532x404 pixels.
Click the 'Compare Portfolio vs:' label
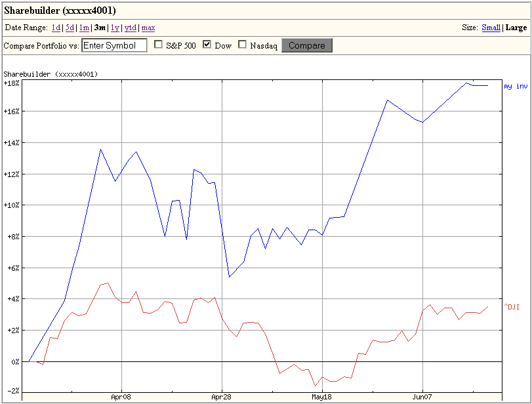pos(41,46)
